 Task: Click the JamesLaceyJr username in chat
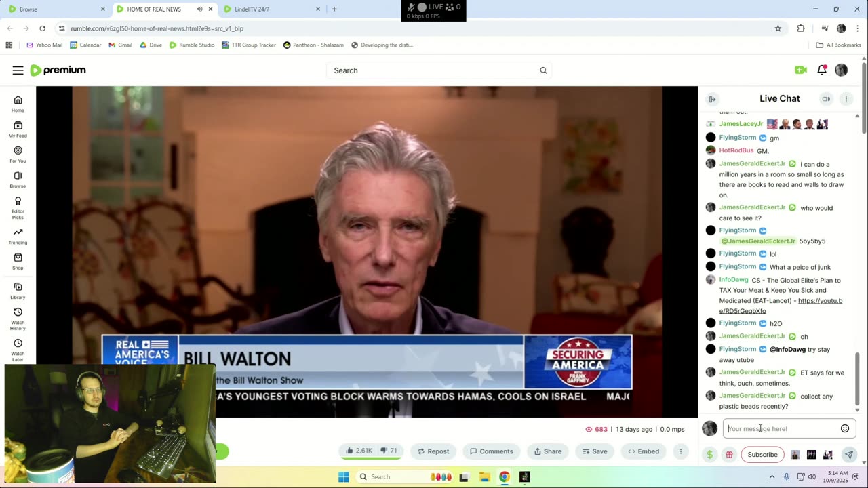tap(741, 124)
